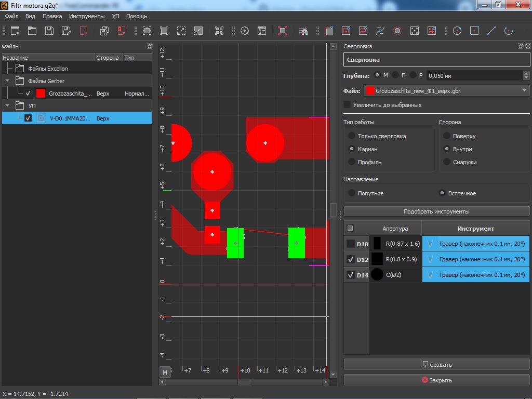Click the red close-project toolbar icon
The image size is (532, 399).
84,31
